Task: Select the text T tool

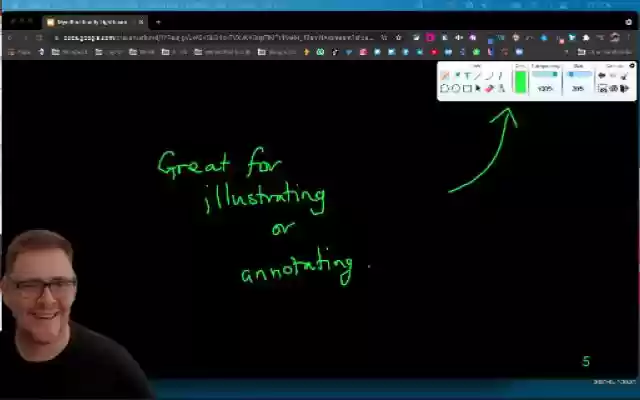Action: point(467,76)
